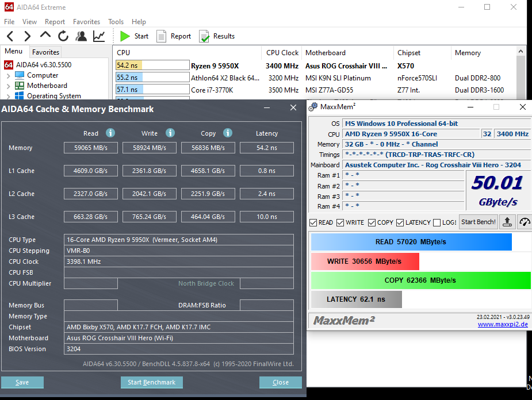Image resolution: width=532 pixels, height=400 pixels.
Task: Open the Help menu
Action: (x=139, y=22)
